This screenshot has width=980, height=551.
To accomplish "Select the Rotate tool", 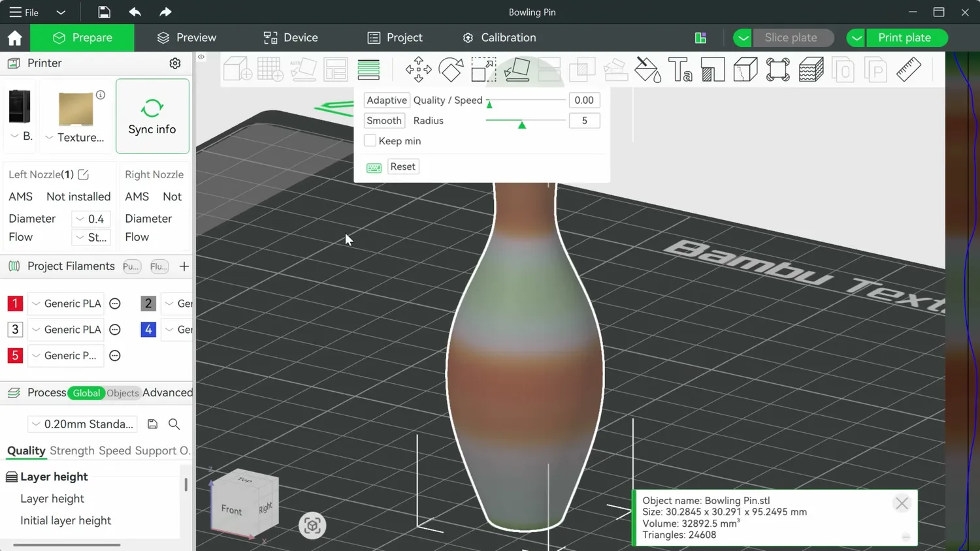I will coord(451,69).
